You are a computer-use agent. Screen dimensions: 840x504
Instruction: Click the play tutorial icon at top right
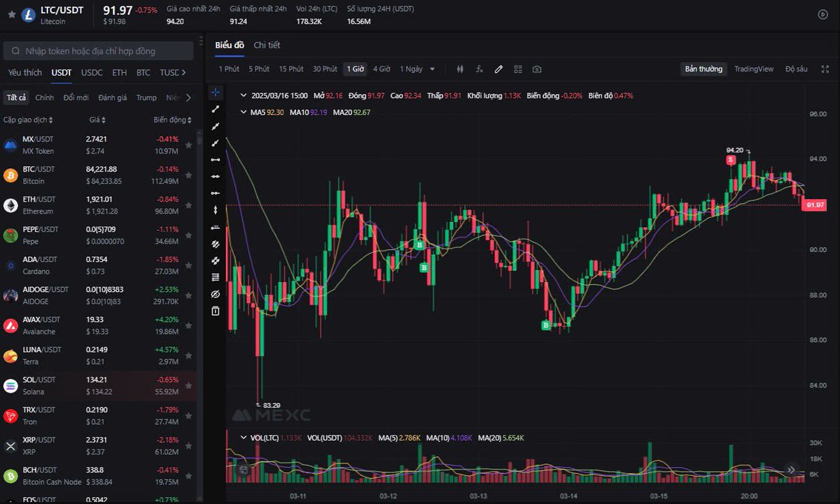click(x=822, y=14)
